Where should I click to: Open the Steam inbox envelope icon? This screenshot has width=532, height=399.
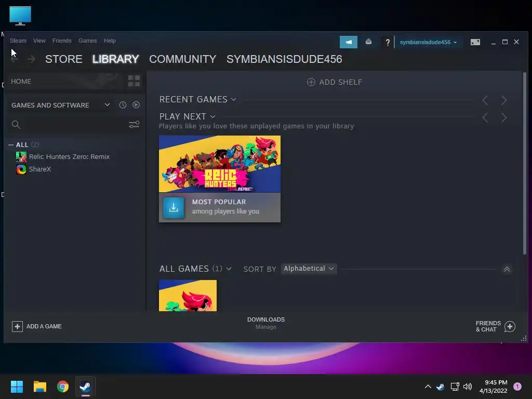[368, 42]
